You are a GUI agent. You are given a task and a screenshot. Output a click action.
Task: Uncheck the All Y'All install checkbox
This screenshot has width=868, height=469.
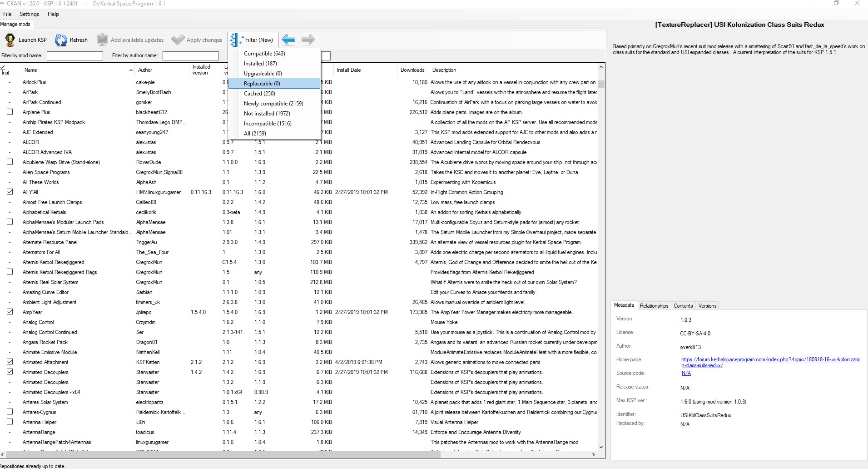point(10,192)
